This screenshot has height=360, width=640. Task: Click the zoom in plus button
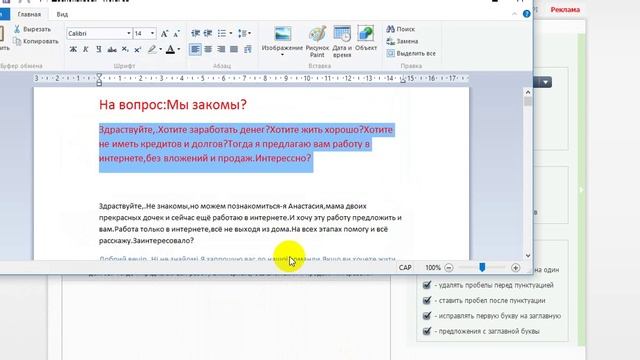[516, 268]
